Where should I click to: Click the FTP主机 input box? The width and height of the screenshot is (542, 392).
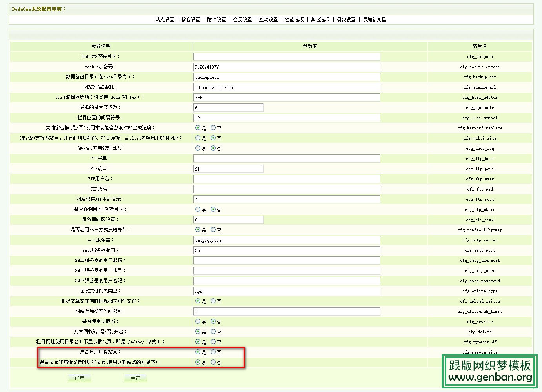coord(287,159)
